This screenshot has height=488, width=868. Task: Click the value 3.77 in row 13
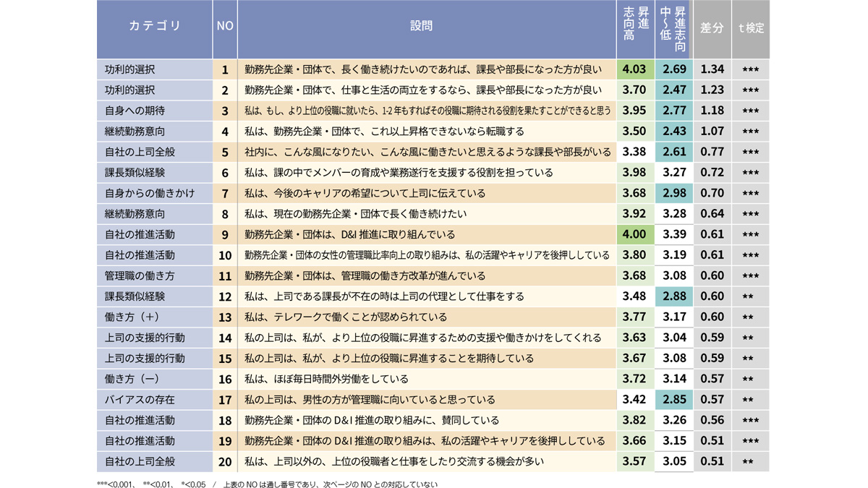point(636,317)
